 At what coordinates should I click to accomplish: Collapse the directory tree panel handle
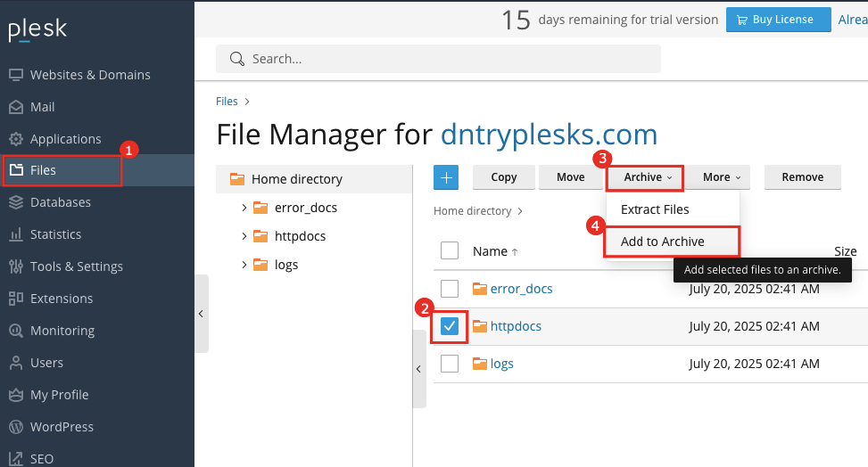pos(419,369)
